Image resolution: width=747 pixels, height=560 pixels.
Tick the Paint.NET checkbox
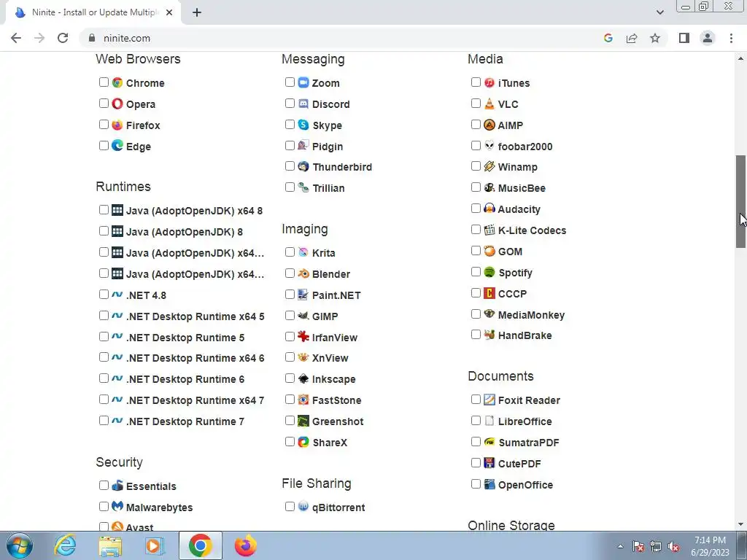[290, 295]
